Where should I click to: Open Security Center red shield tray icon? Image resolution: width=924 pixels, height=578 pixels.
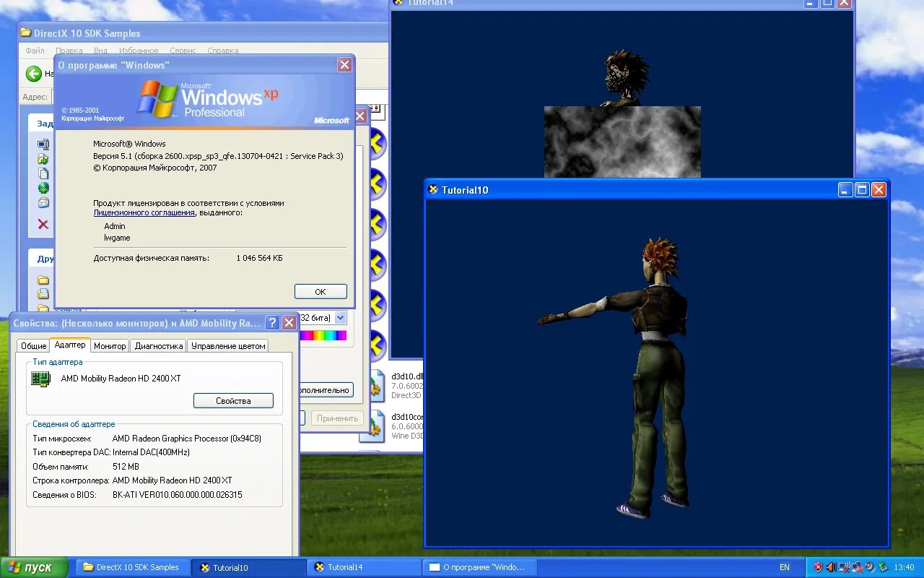[x=818, y=567]
